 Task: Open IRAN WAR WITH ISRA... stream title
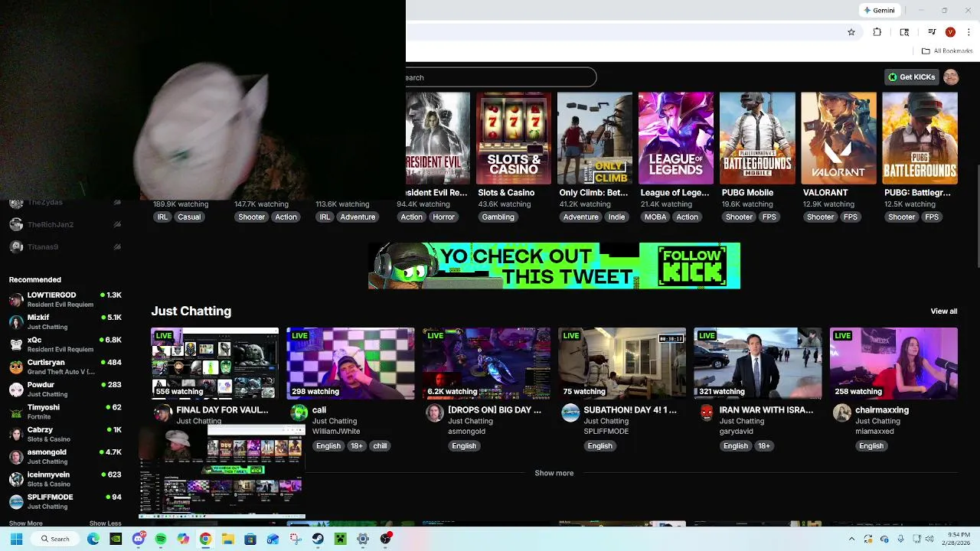click(x=766, y=410)
